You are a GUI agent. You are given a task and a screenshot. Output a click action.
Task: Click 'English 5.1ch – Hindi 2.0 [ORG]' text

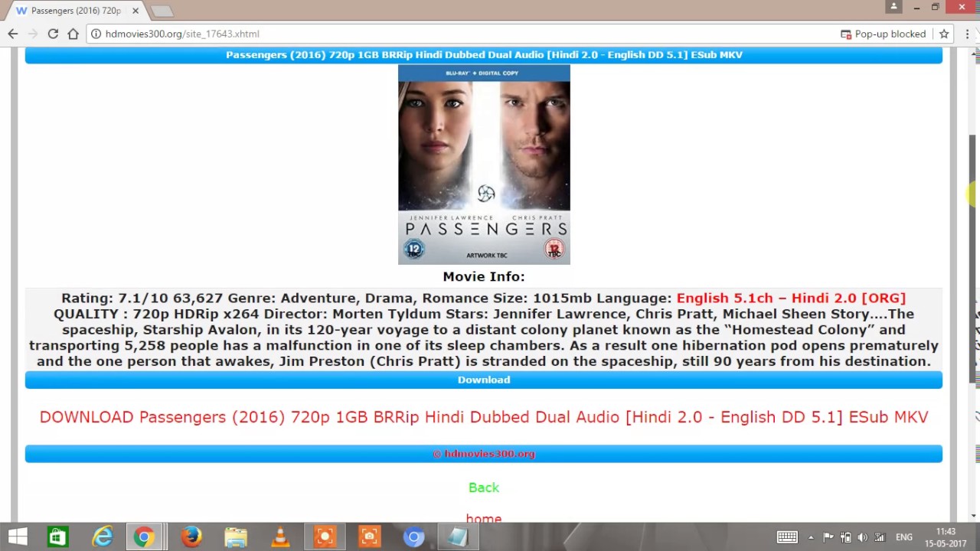pyautogui.click(x=791, y=298)
